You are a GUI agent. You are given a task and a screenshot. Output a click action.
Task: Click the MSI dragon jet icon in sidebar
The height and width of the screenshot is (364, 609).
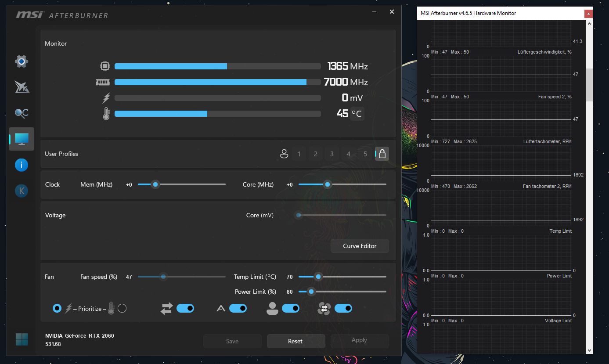[22, 87]
